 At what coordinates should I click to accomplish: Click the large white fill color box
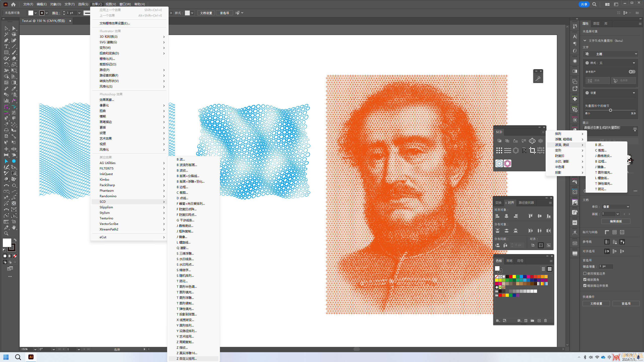7,243
